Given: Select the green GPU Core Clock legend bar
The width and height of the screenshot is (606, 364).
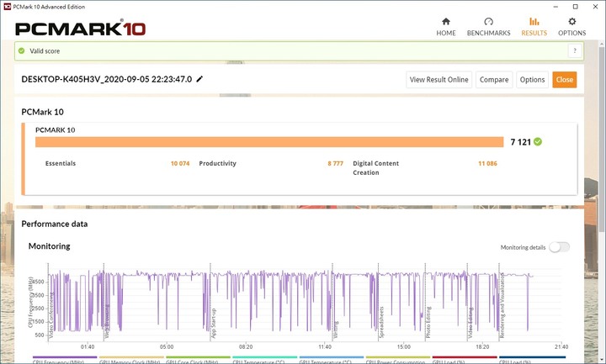Looking at the screenshot, I should [198, 357].
